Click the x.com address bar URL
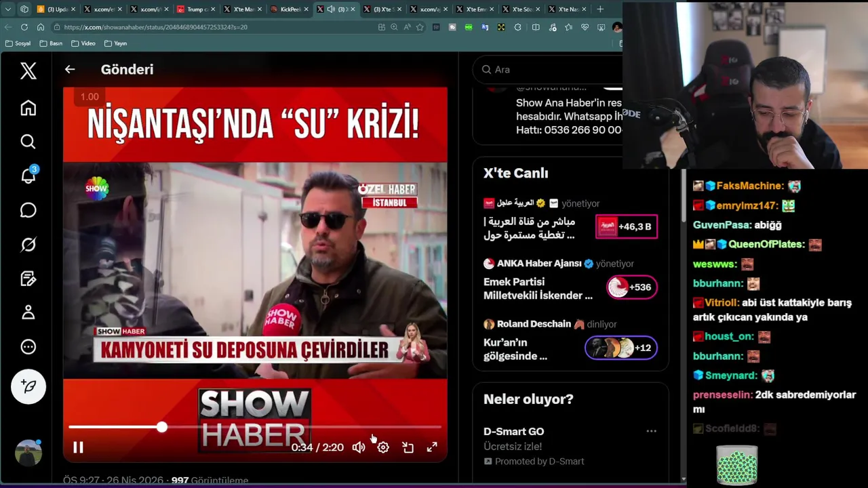This screenshot has width=868, height=488. coord(156,27)
